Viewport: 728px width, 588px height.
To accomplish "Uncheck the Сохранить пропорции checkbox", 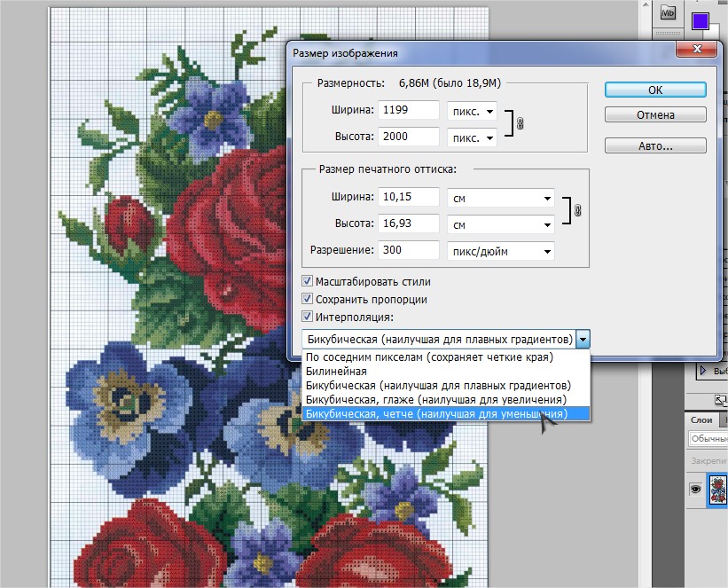I will 308,299.
